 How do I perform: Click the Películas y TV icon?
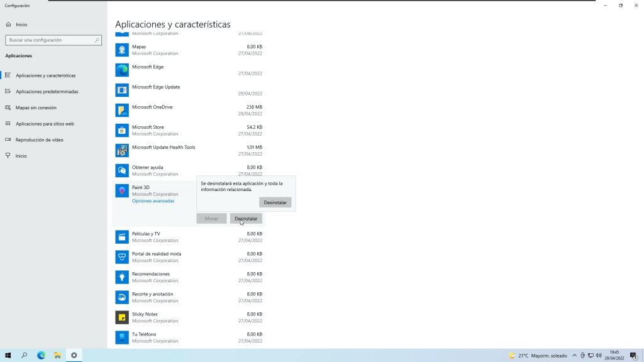point(122,237)
